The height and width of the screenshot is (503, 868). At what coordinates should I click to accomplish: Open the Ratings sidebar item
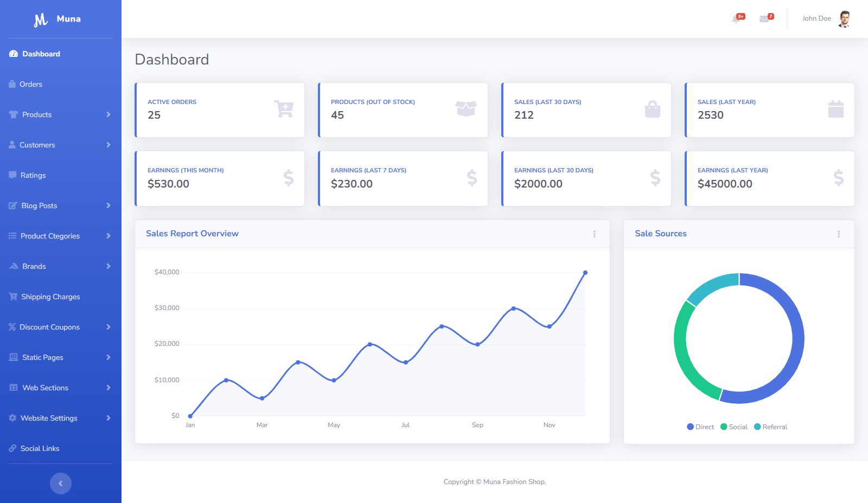coord(61,175)
